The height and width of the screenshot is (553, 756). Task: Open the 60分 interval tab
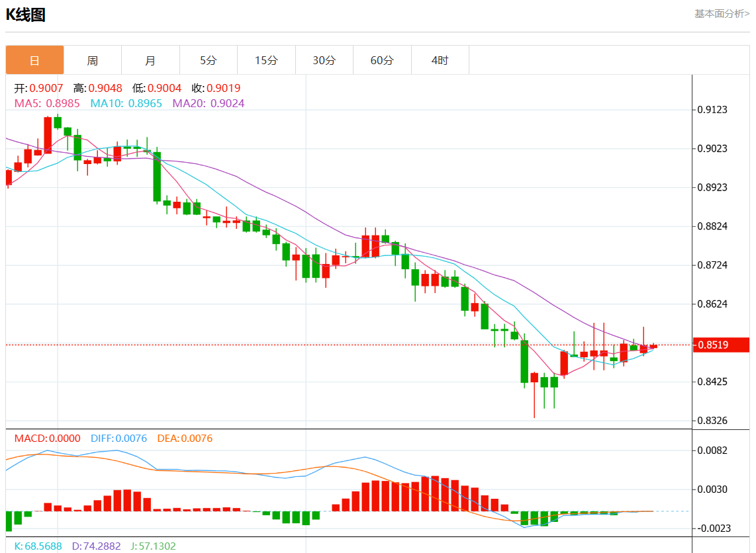[x=382, y=60]
